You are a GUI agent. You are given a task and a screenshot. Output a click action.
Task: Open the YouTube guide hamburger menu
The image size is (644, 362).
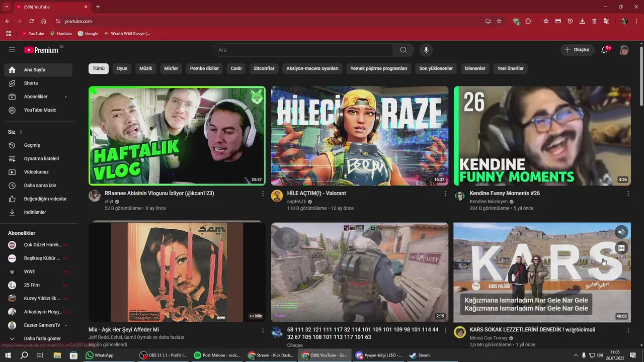coord(12,50)
